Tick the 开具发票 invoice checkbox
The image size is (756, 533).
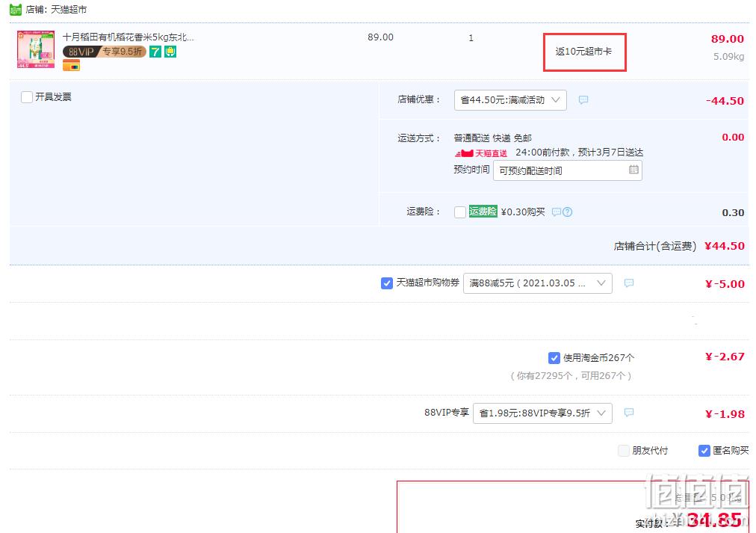[27, 97]
